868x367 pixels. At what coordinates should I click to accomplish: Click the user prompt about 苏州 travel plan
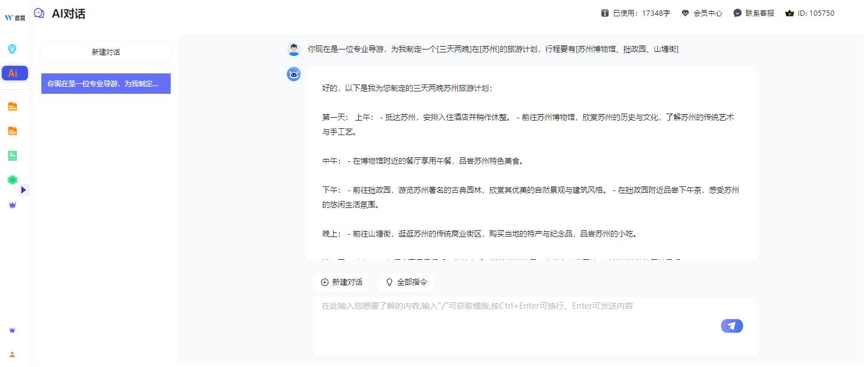point(493,50)
